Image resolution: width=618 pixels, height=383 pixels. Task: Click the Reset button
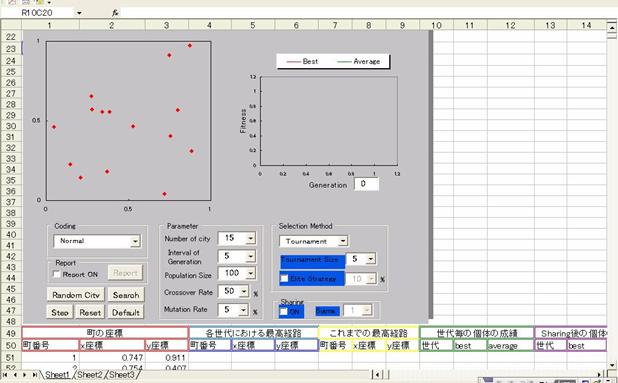pos(90,312)
